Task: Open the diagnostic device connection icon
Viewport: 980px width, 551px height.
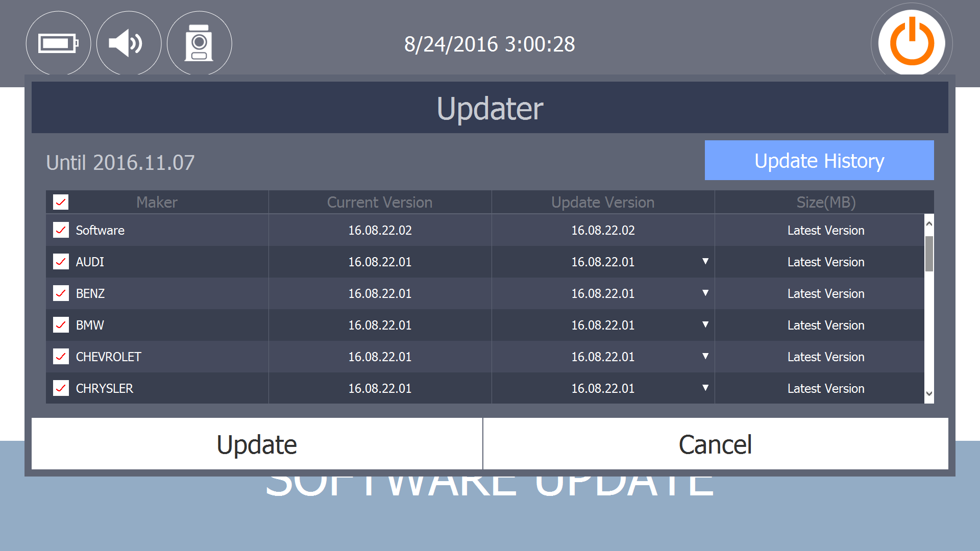Action: coord(199,43)
